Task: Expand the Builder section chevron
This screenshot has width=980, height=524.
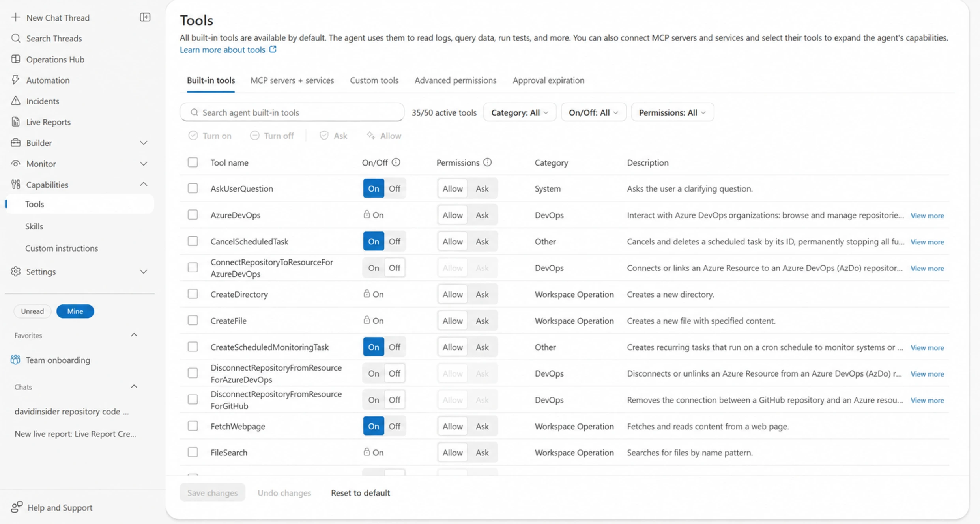Action: pos(144,143)
